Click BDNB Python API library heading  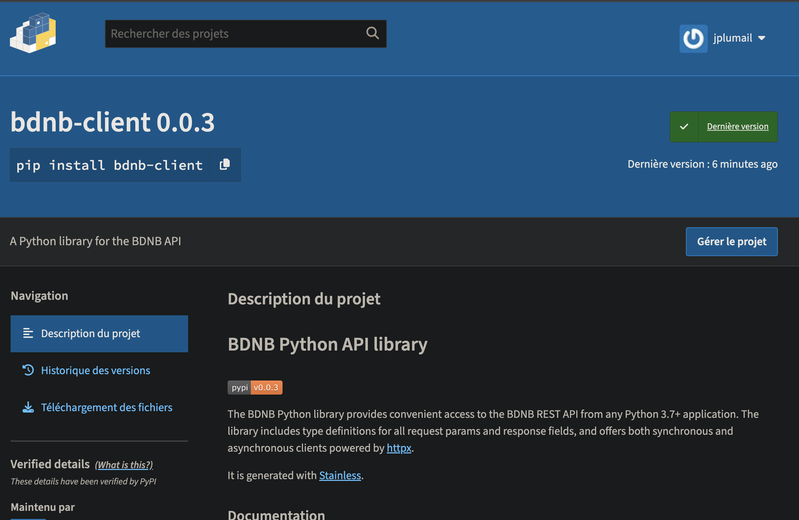point(327,345)
